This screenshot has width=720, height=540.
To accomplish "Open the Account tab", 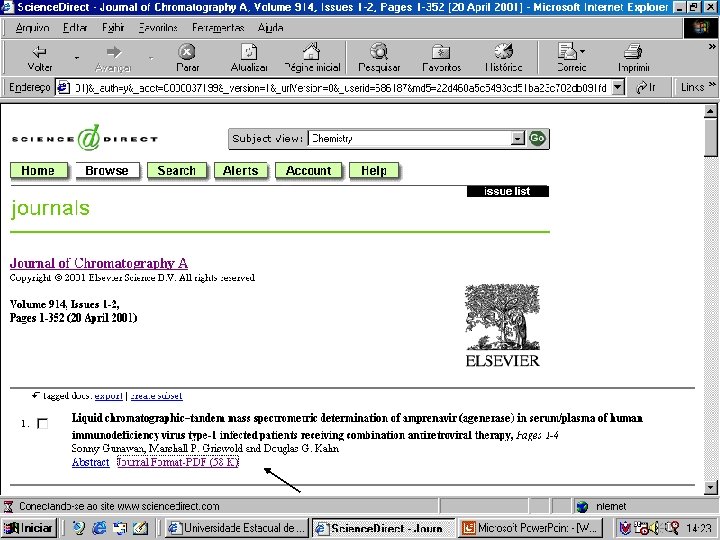I will (309, 170).
